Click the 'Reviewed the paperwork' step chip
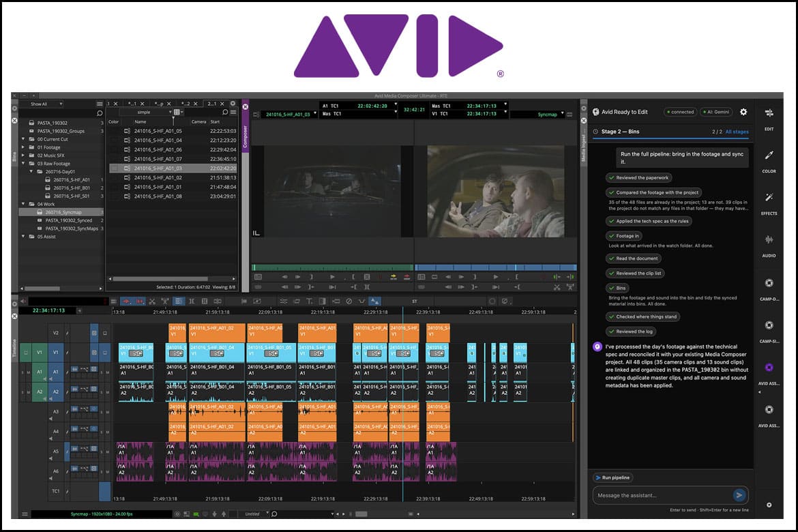798x532 pixels. coord(638,177)
